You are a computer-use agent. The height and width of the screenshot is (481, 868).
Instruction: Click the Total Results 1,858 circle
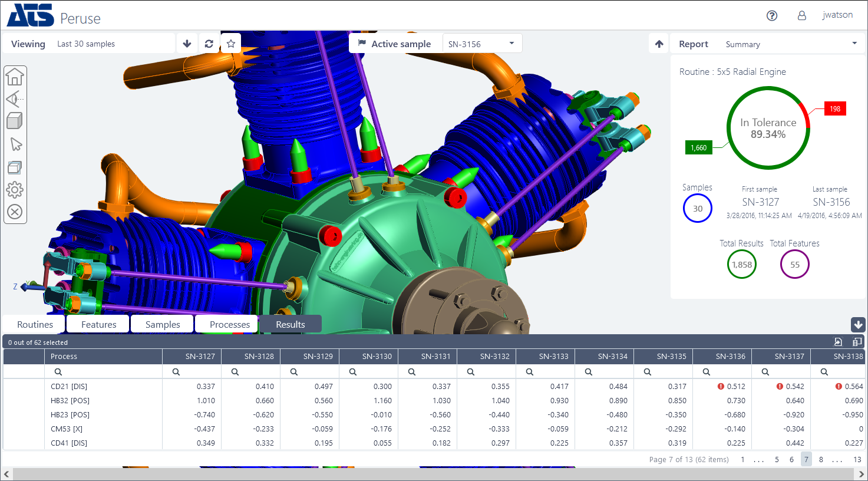[742, 264]
